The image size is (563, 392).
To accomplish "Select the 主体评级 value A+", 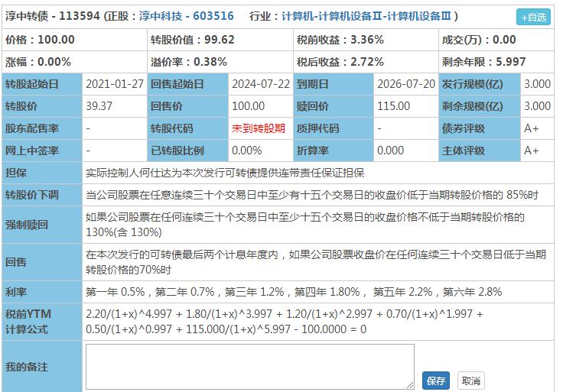I will pos(532,151).
